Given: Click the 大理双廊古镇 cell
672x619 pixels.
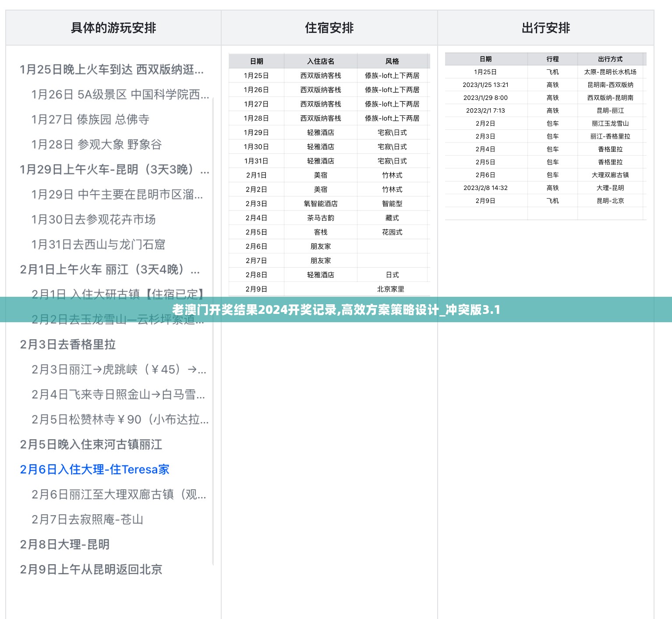Looking at the screenshot, I should (610, 175).
